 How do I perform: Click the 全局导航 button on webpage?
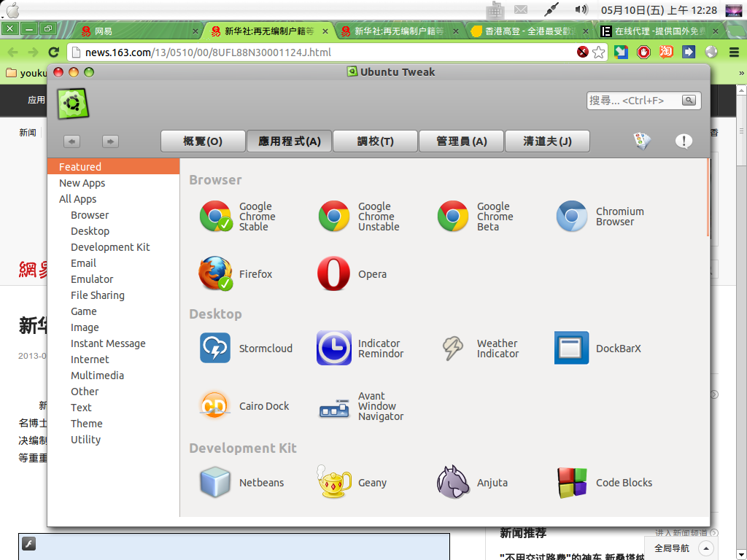[681, 548]
